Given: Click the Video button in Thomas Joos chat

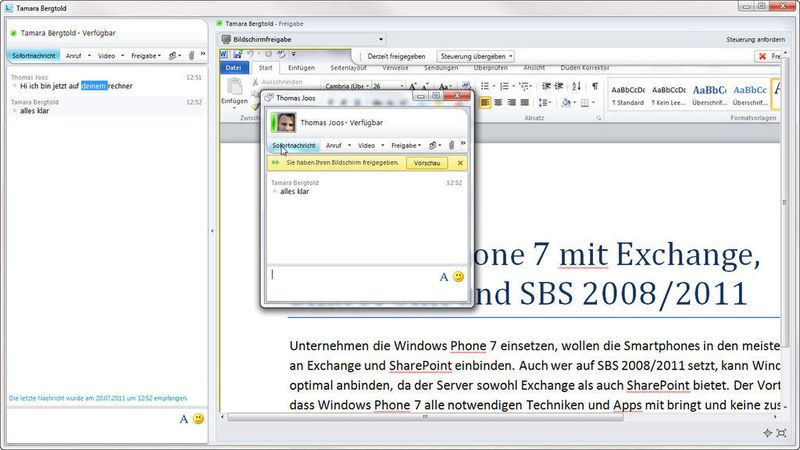Looking at the screenshot, I should (x=366, y=145).
